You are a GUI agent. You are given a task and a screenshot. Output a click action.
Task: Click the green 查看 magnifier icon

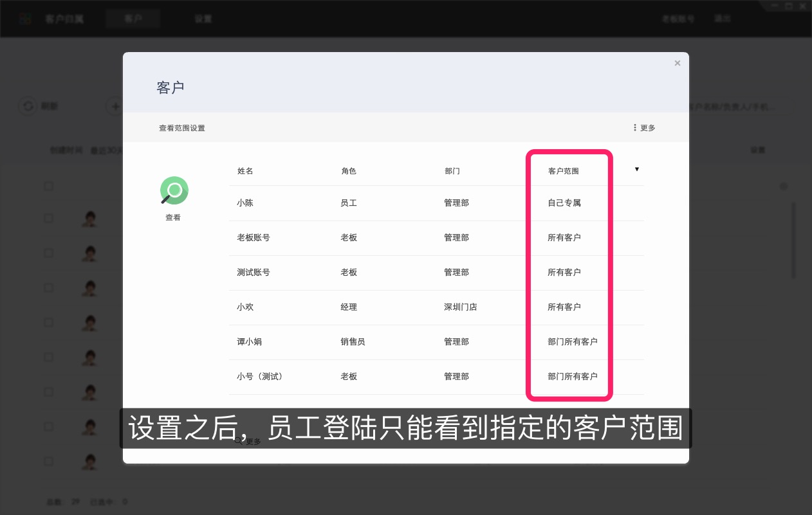pyautogui.click(x=173, y=190)
